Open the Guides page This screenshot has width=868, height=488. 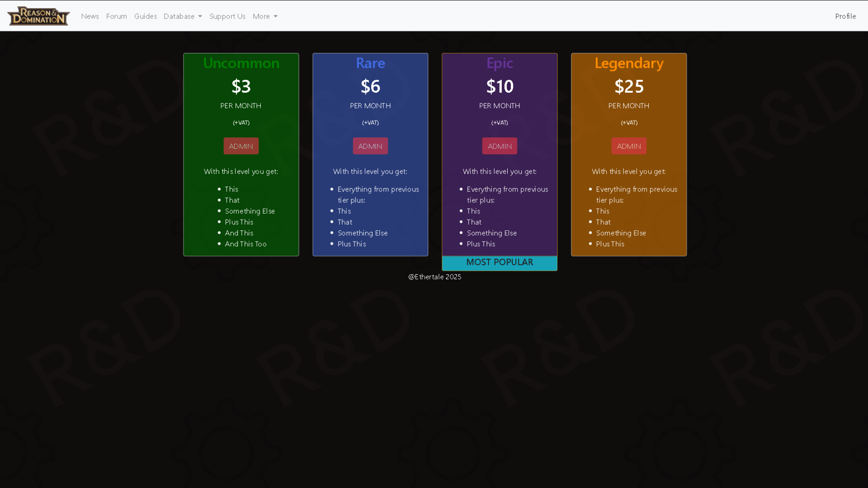pos(145,16)
